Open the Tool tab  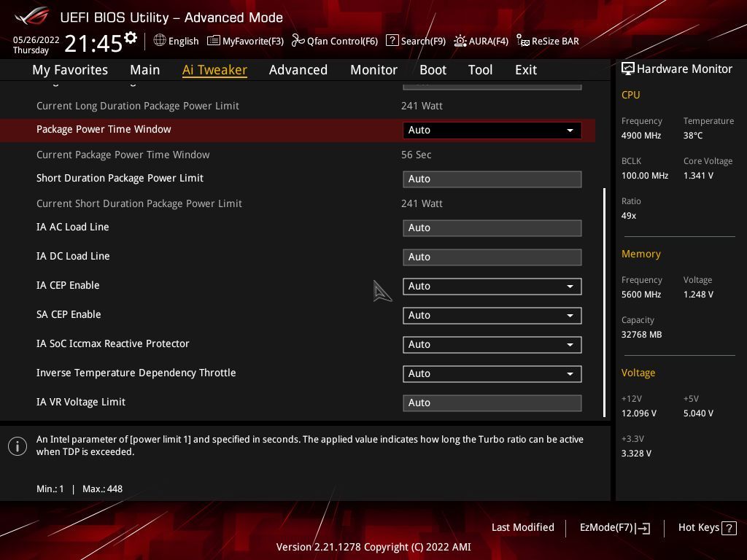(x=480, y=70)
